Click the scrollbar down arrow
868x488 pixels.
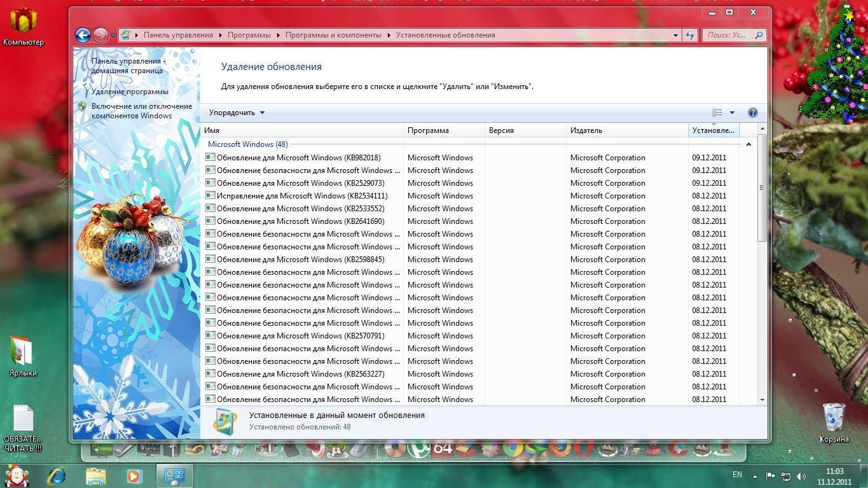coord(762,400)
